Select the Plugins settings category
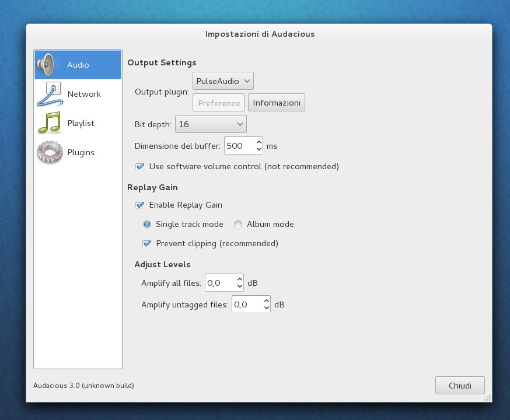Viewport: 510px width, 420px height. point(78,152)
